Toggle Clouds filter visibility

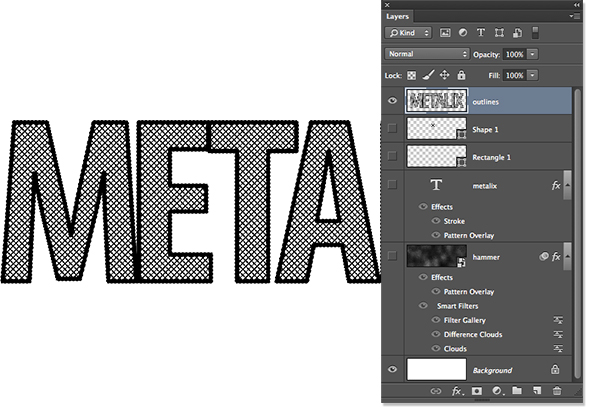click(x=436, y=348)
